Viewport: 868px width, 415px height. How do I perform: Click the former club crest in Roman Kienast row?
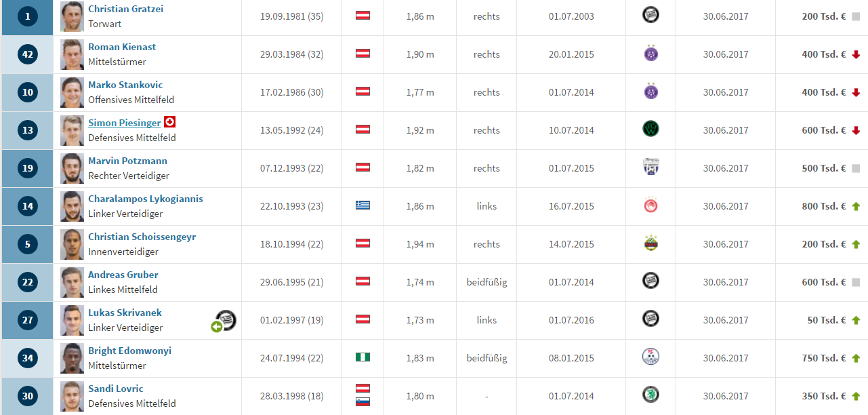(650, 54)
